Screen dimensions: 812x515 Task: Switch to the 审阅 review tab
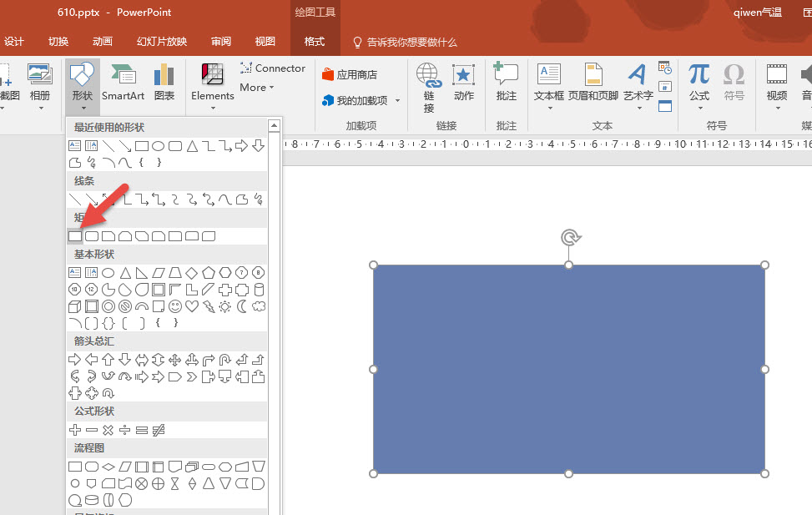[x=221, y=42]
